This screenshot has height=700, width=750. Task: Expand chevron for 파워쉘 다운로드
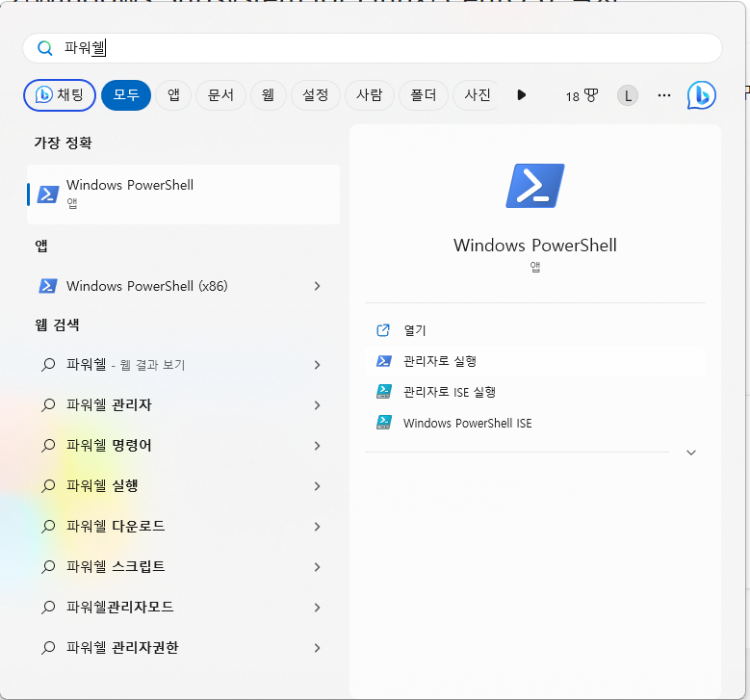(317, 527)
